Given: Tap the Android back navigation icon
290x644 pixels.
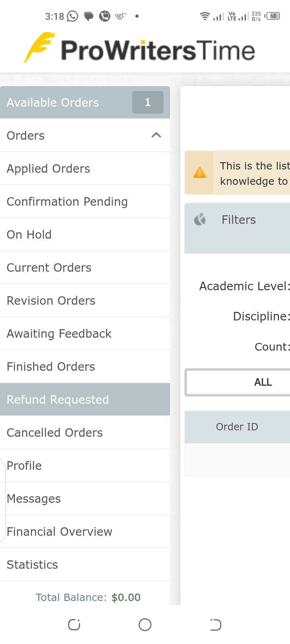Looking at the screenshot, I should pos(215,625).
